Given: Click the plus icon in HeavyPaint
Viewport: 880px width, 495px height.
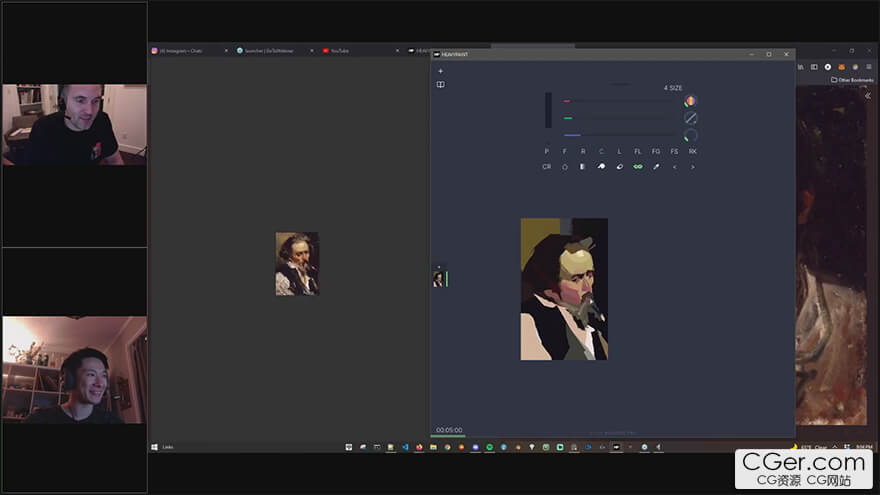Looking at the screenshot, I should pos(440,71).
